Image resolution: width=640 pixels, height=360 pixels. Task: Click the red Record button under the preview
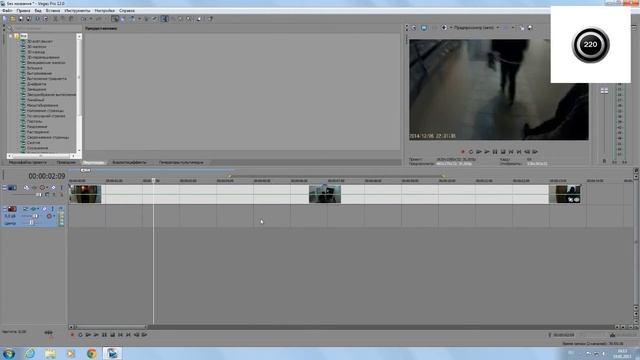[462, 152]
